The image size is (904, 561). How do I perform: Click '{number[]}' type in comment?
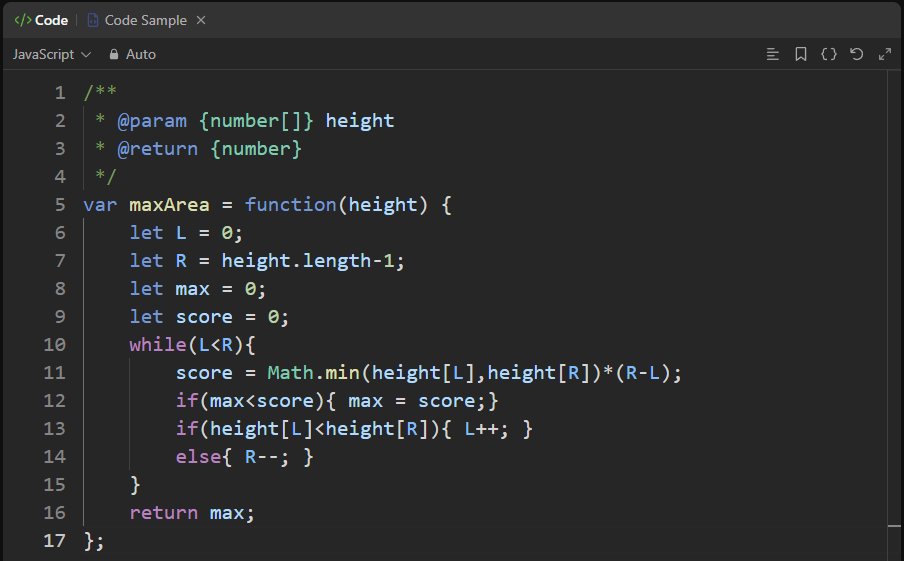(256, 121)
